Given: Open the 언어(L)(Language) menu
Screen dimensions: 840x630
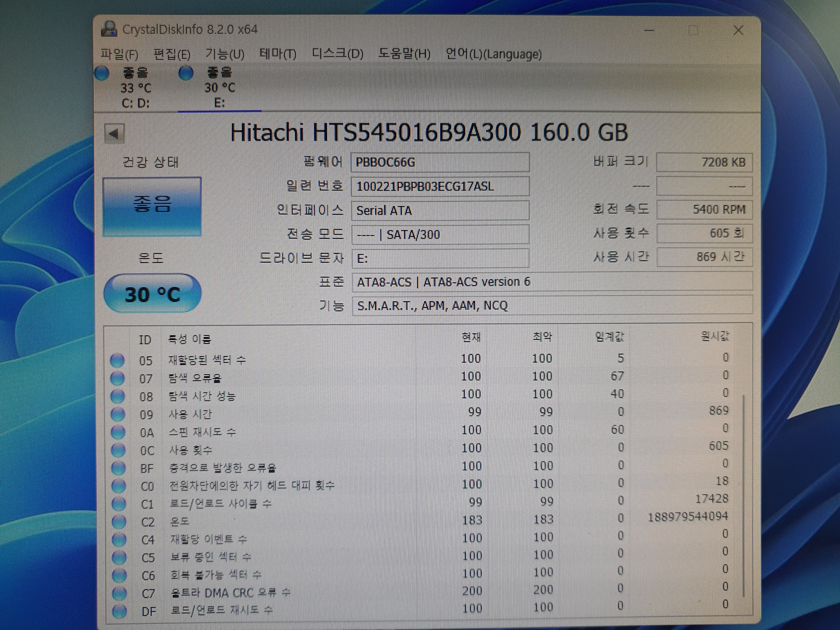Looking at the screenshot, I should tap(494, 54).
